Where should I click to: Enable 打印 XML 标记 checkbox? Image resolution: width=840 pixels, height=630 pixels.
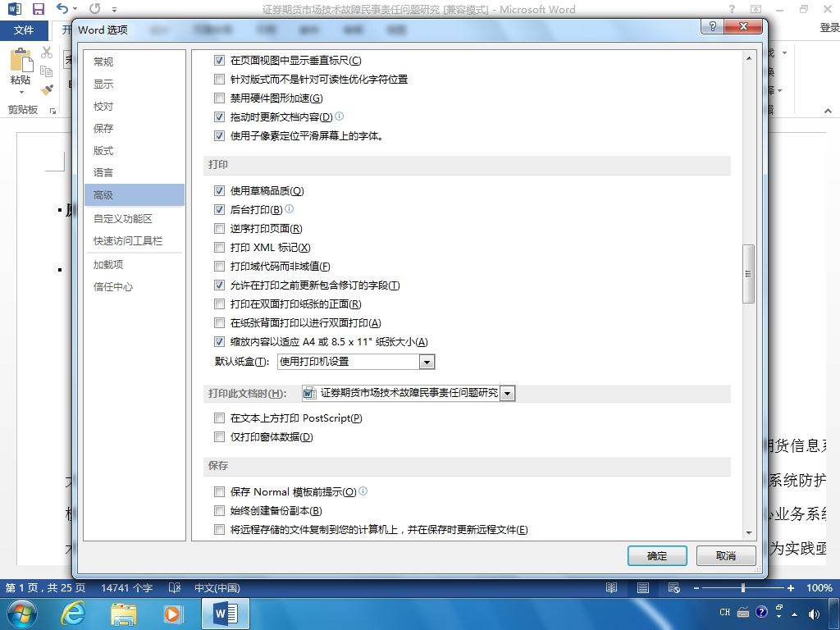tap(219, 248)
